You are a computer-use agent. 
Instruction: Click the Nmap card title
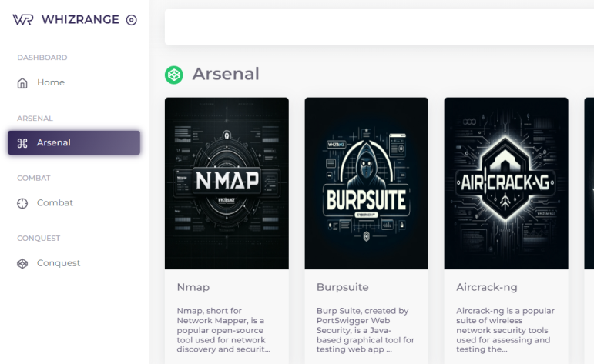point(193,287)
